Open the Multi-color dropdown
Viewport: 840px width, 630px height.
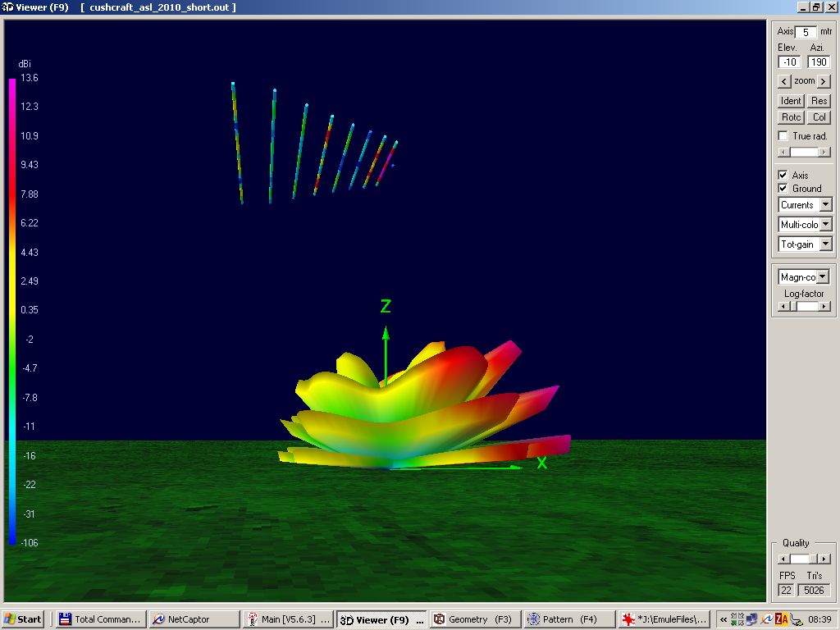click(x=825, y=225)
